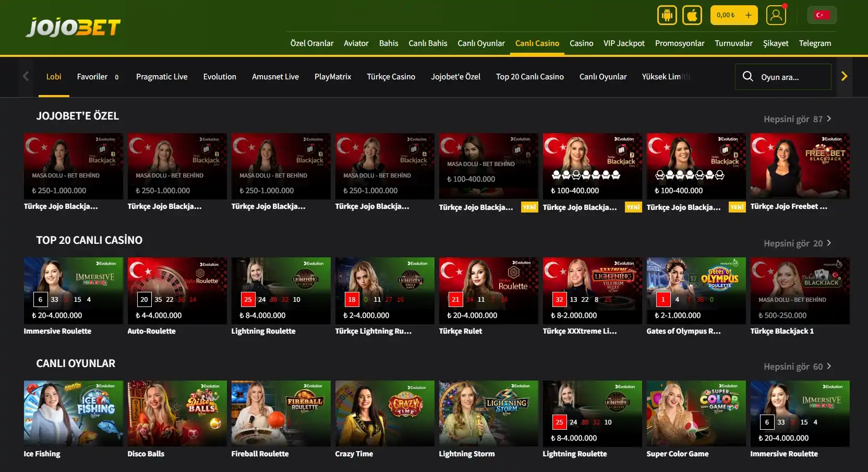Viewport: 868px width, 472px height.
Task: Click the Apple app download icon
Action: point(692,15)
